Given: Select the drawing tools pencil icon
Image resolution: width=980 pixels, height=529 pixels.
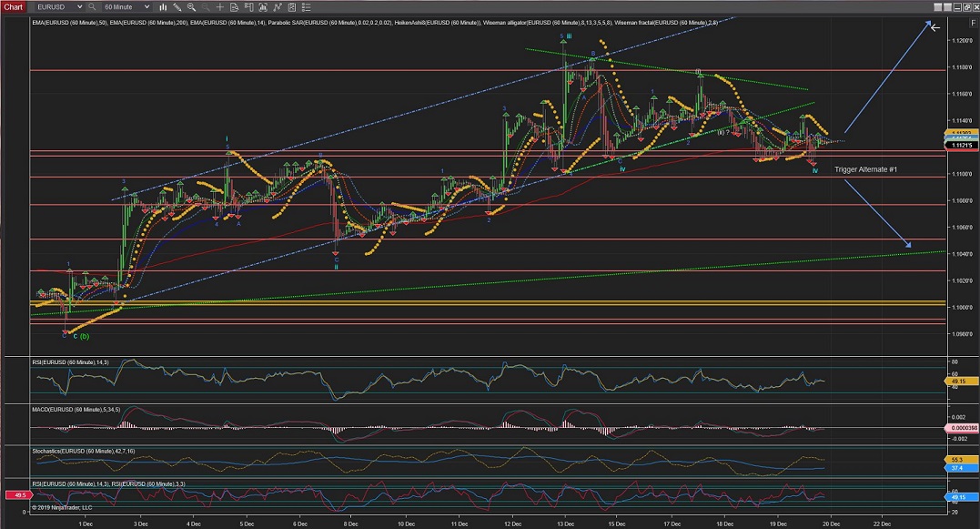Looking at the screenshot, I should [x=177, y=7].
